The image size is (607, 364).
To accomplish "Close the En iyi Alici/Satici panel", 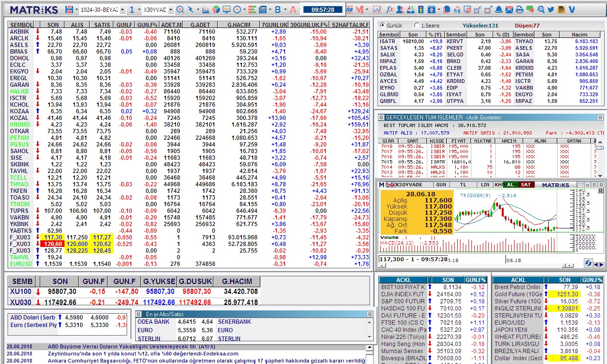I will point(370,314).
